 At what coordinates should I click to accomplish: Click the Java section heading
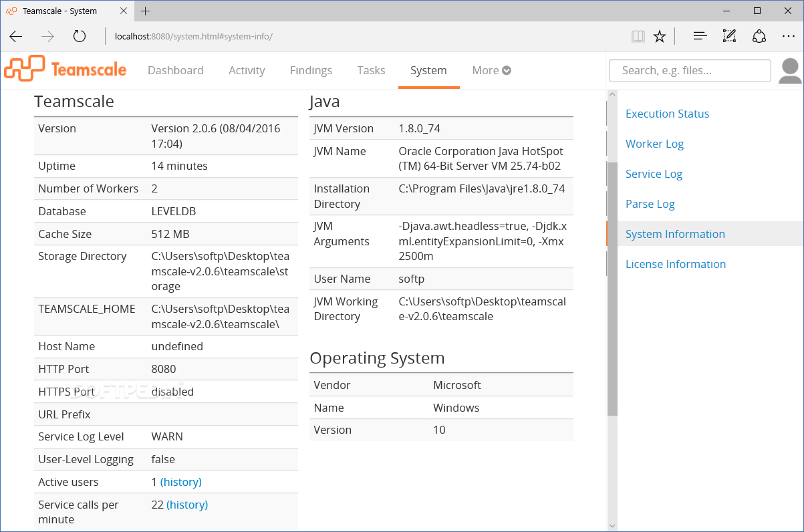point(325,102)
